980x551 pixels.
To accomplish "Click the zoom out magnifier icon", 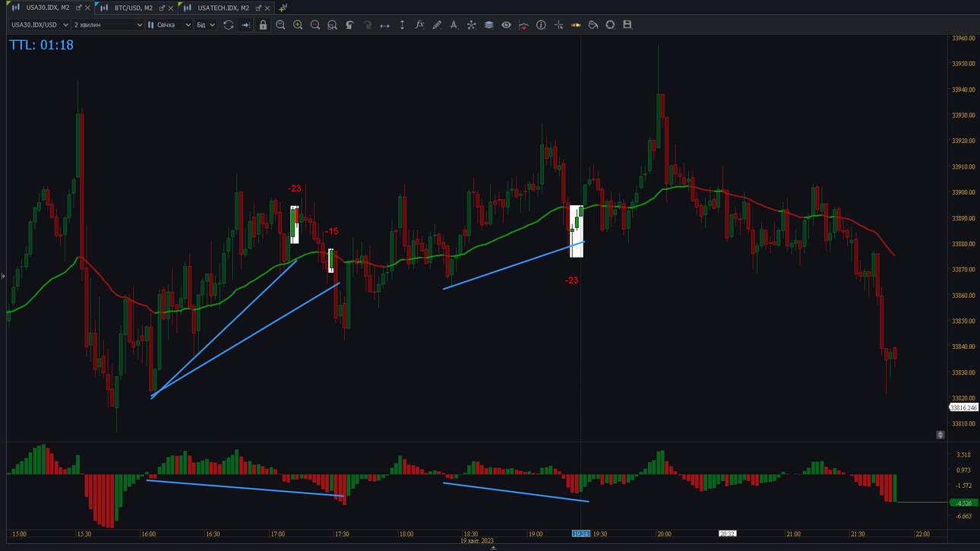I will [x=315, y=25].
